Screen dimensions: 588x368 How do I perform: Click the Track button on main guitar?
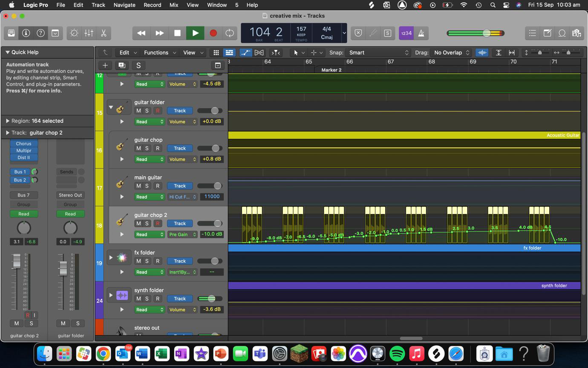179,185
